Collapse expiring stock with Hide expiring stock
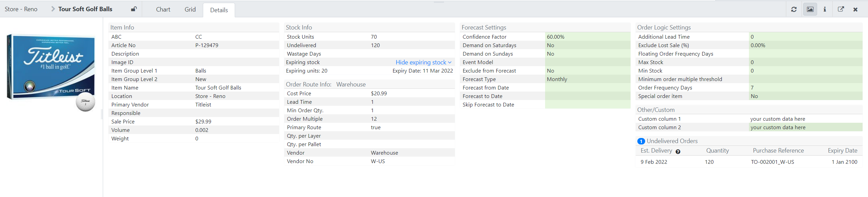 [423, 62]
